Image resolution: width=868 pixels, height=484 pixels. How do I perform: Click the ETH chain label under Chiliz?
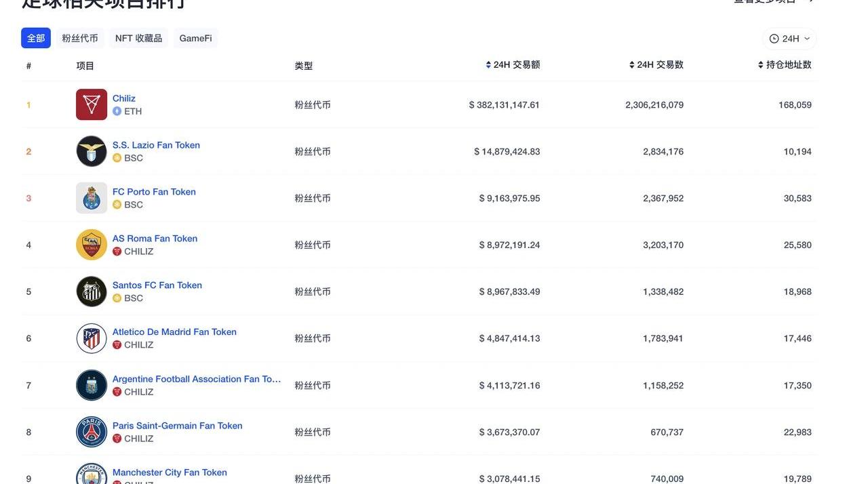point(133,111)
